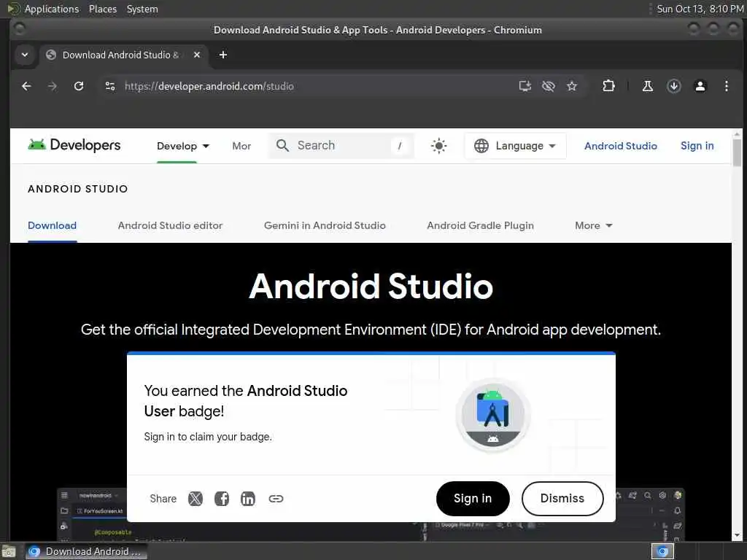Open Android Gradle Plugin tab
747x560 pixels.
(x=480, y=225)
